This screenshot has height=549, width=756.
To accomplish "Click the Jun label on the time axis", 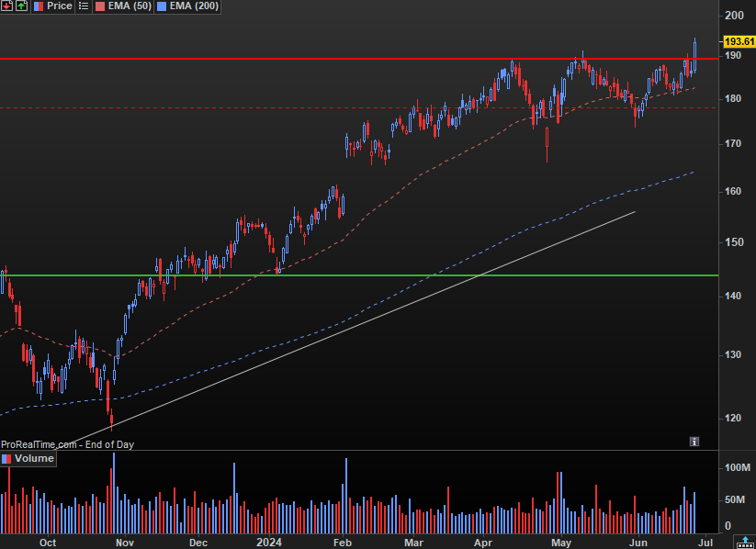I will (638, 543).
